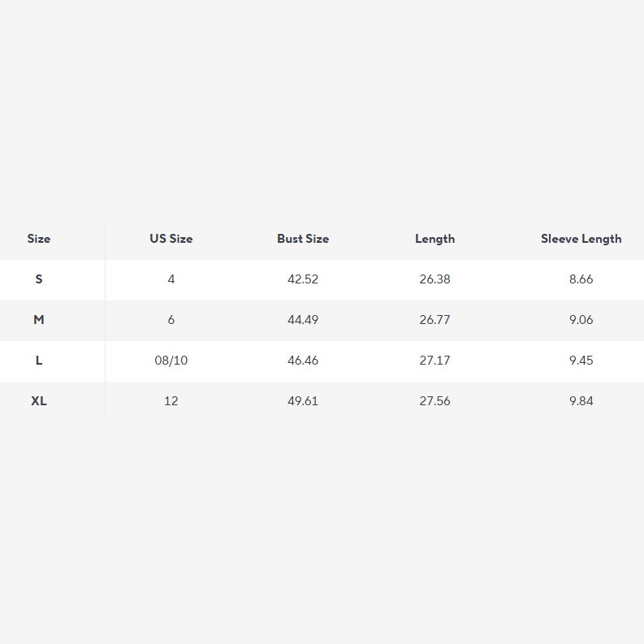644x644 pixels.
Task: Select bust size value 49.61
Action: point(303,401)
